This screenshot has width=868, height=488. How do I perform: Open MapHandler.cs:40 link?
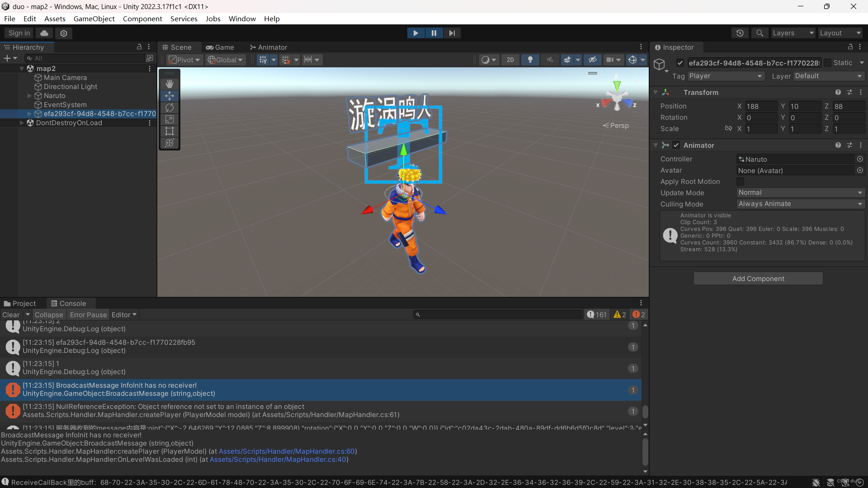[278, 460]
